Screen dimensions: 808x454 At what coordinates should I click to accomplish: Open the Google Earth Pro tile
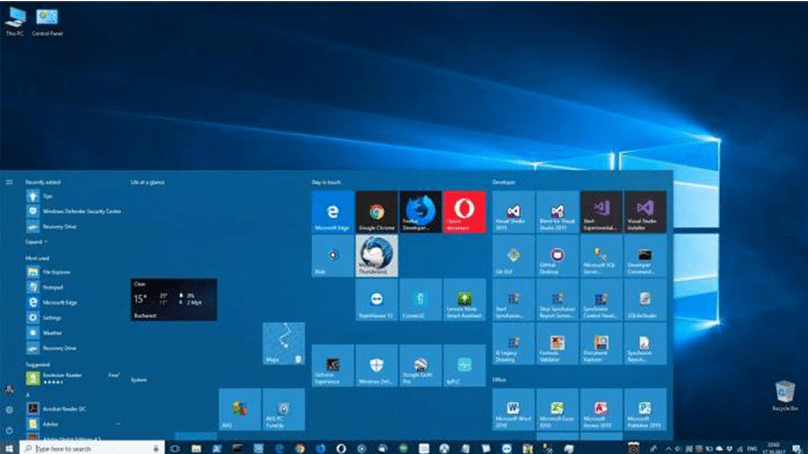(420, 366)
